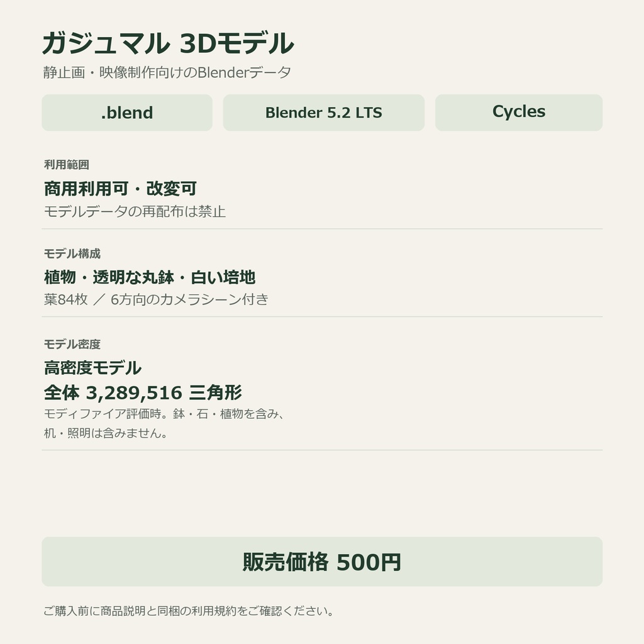Click the .blend format tag

(127, 113)
